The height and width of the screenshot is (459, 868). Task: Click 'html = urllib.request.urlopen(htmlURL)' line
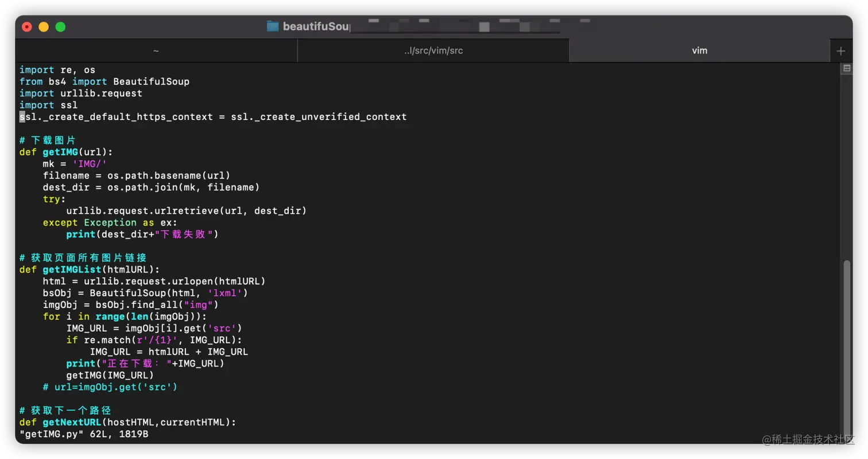[154, 281]
